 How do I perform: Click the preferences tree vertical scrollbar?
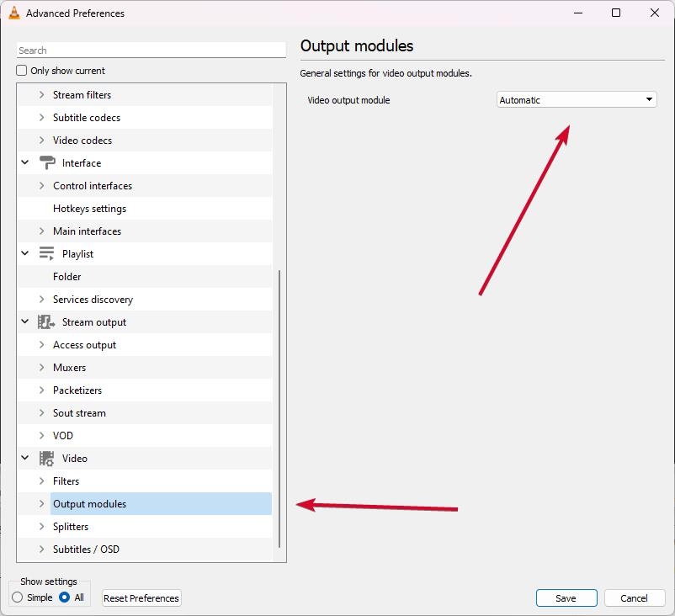tap(279, 408)
